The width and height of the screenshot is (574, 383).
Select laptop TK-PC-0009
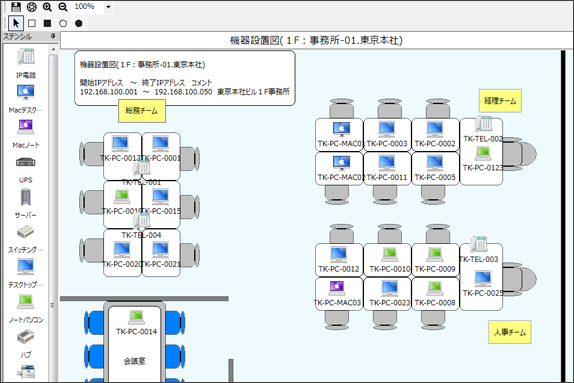435,254
